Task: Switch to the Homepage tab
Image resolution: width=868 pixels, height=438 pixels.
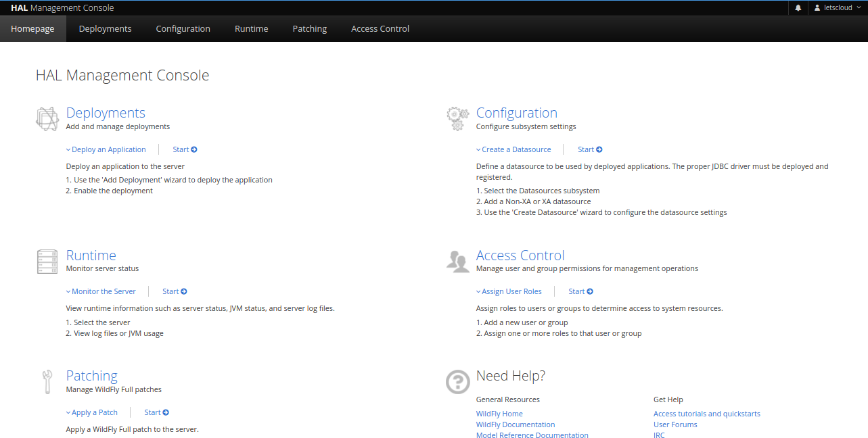Action: pos(32,29)
